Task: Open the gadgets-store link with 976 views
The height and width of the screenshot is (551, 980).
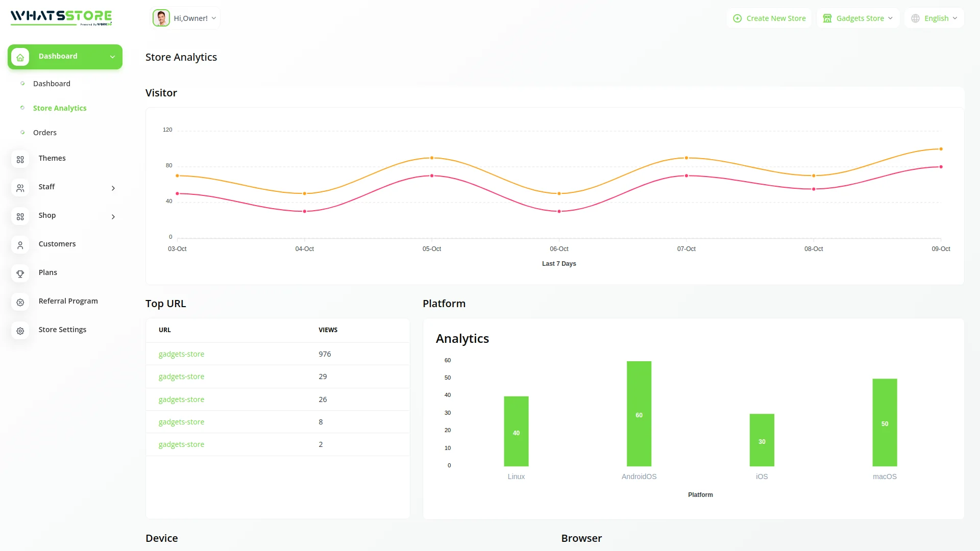Action: tap(181, 354)
